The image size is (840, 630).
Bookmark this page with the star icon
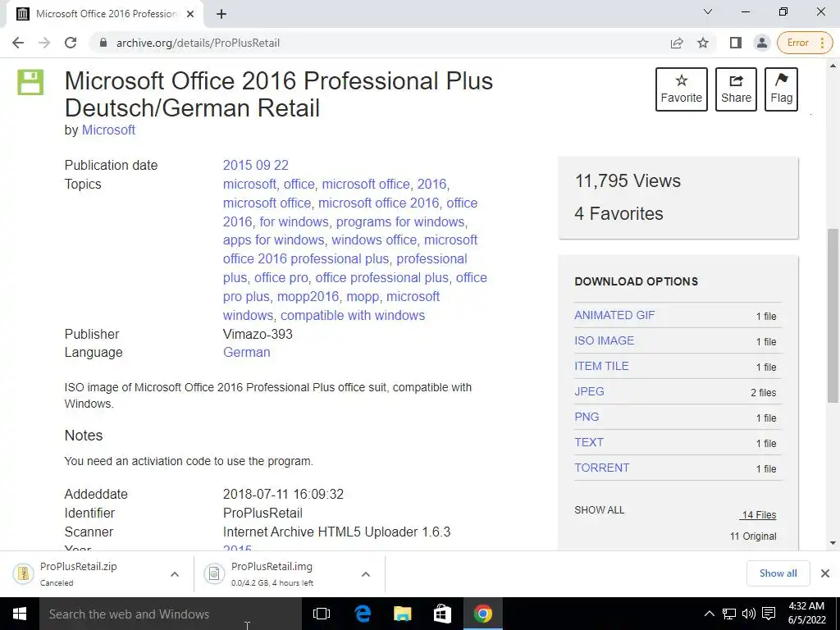tap(703, 43)
